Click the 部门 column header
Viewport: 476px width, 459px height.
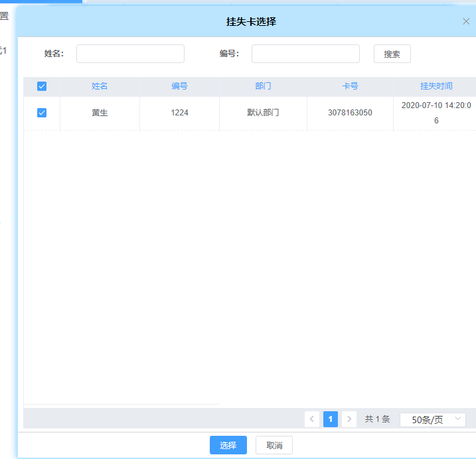263,86
